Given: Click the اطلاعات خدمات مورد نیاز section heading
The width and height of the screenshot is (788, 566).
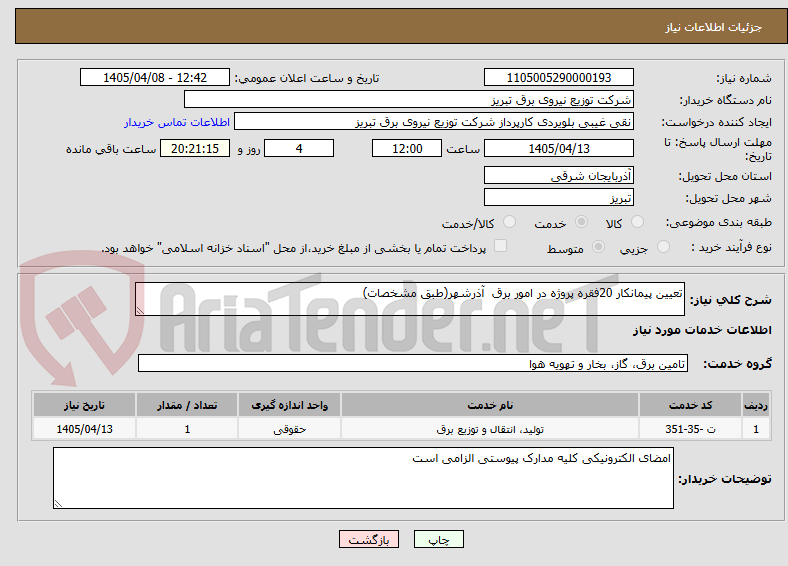Looking at the screenshot, I should pyautogui.click(x=702, y=330).
